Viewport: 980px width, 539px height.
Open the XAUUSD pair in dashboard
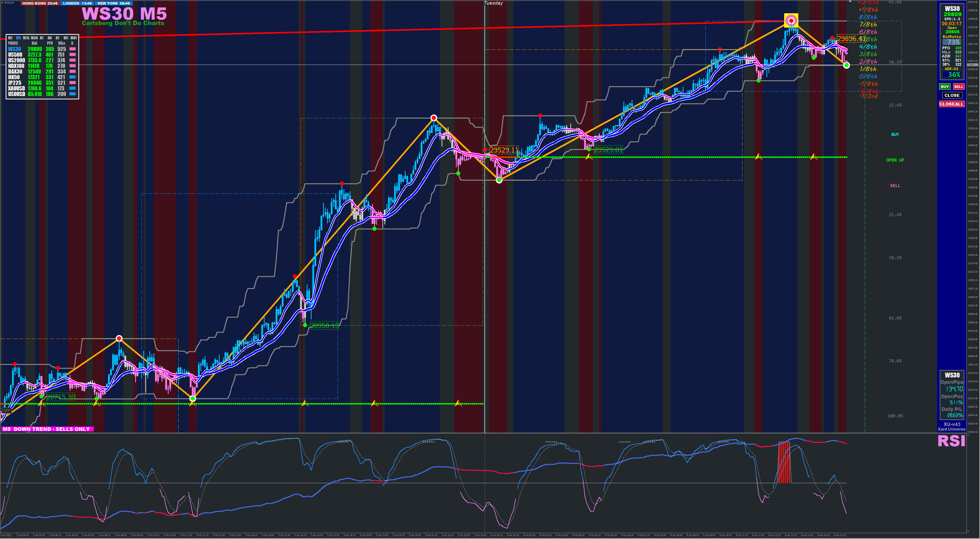click(16, 88)
